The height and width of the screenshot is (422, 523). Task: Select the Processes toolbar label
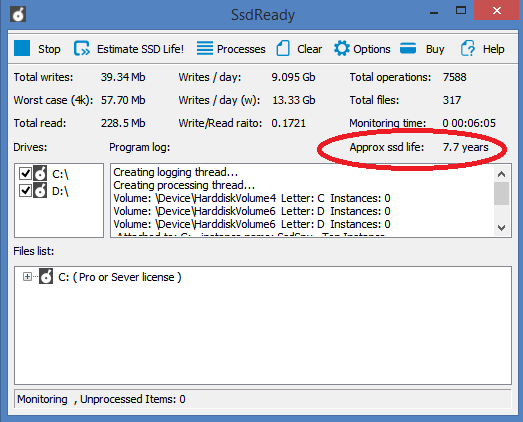[241, 49]
